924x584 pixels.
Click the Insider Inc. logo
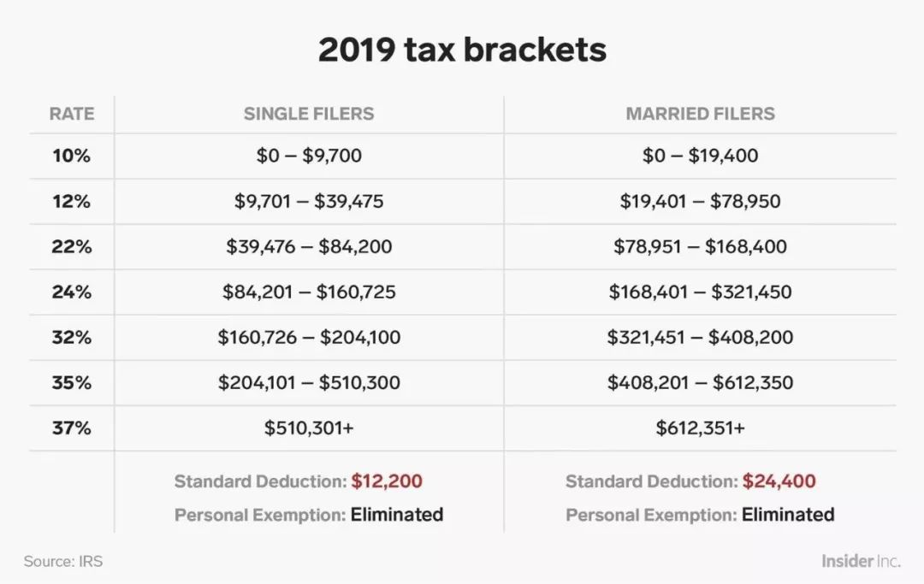click(861, 562)
